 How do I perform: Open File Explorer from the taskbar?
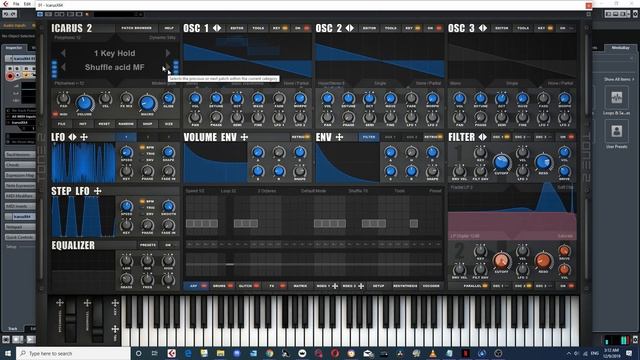tap(220, 353)
